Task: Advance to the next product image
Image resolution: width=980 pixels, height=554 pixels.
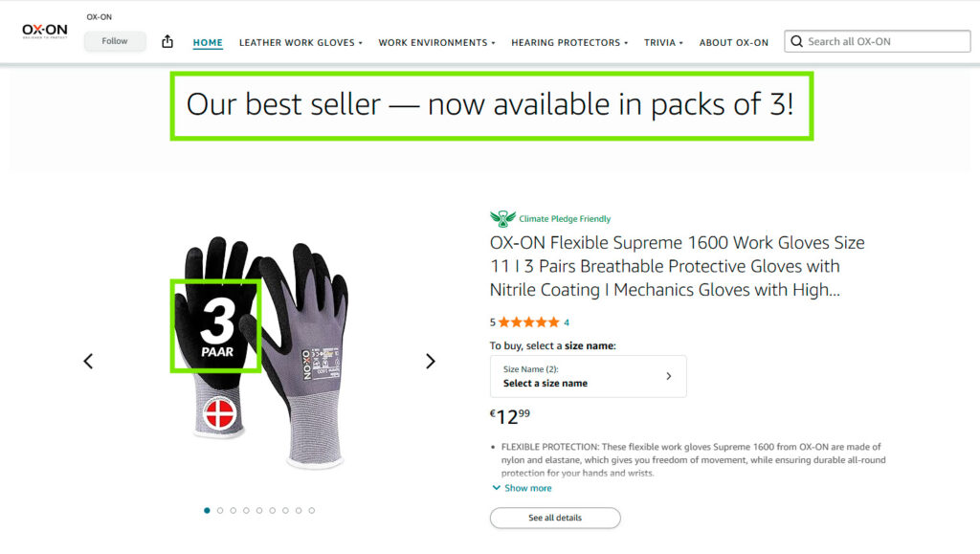Action: click(x=430, y=361)
